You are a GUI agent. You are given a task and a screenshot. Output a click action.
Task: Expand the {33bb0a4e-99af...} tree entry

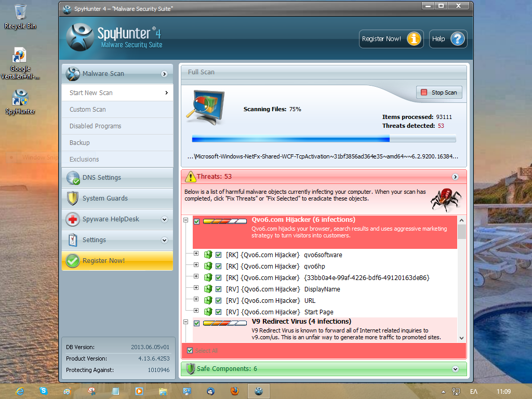click(x=196, y=276)
